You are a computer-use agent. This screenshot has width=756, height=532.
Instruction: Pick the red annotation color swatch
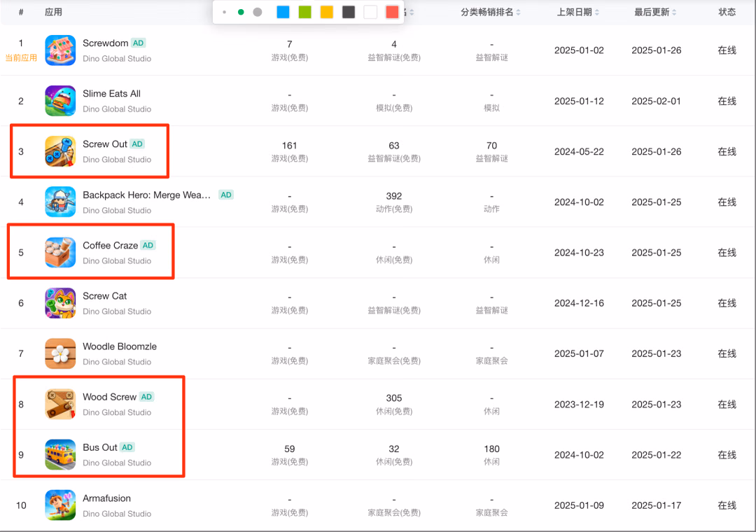coord(392,12)
